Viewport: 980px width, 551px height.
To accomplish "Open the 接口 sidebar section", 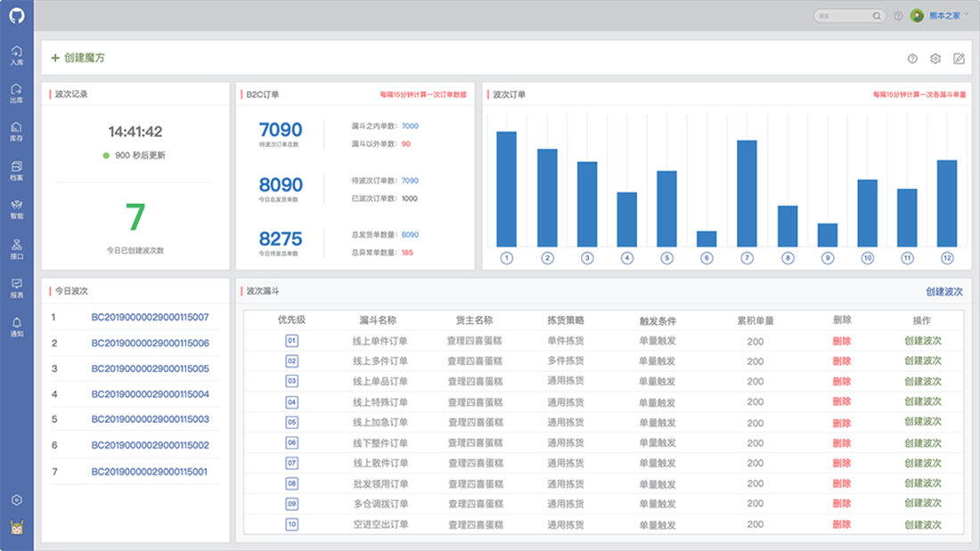I will 17,249.
